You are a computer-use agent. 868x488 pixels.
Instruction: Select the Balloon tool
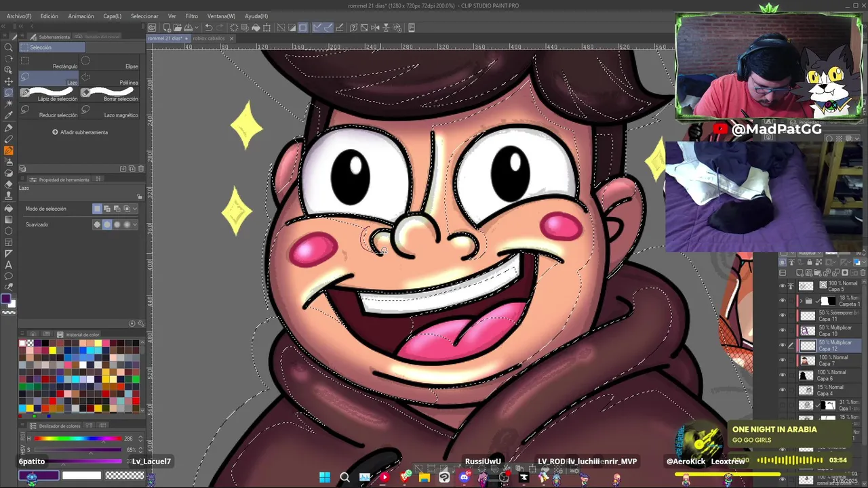pyautogui.click(x=8, y=277)
